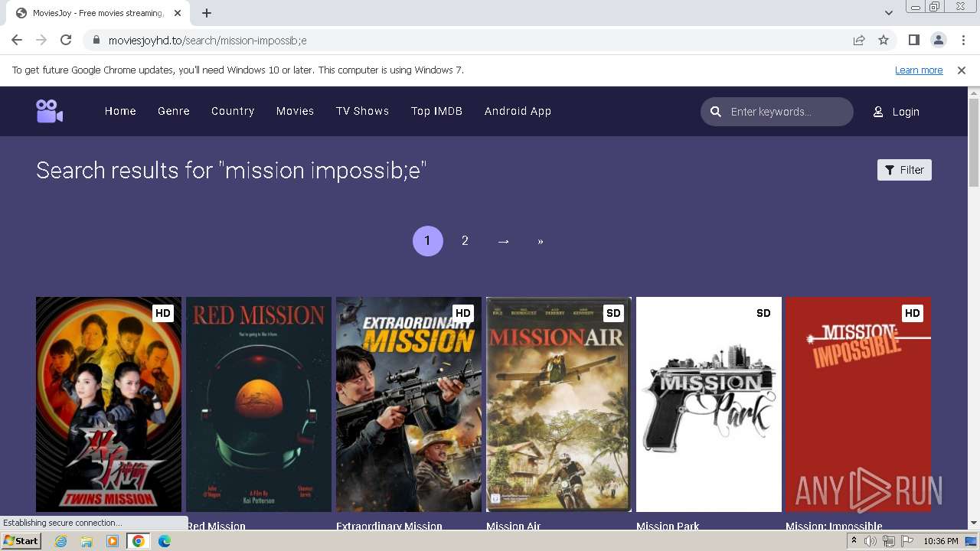
Task: Open the Learn more link
Action: coord(919,70)
